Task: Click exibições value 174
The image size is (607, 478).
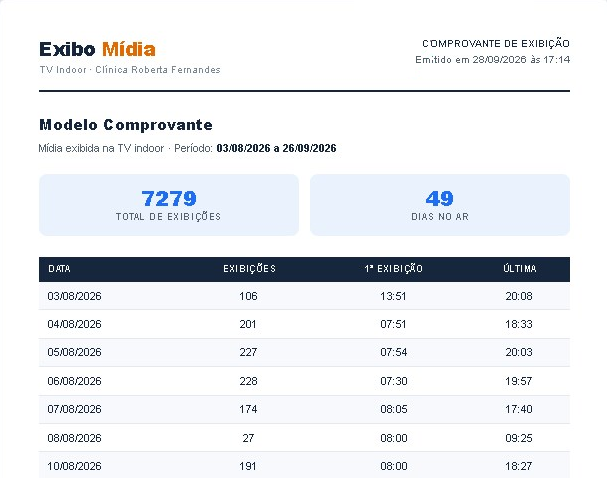Action: click(248, 409)
